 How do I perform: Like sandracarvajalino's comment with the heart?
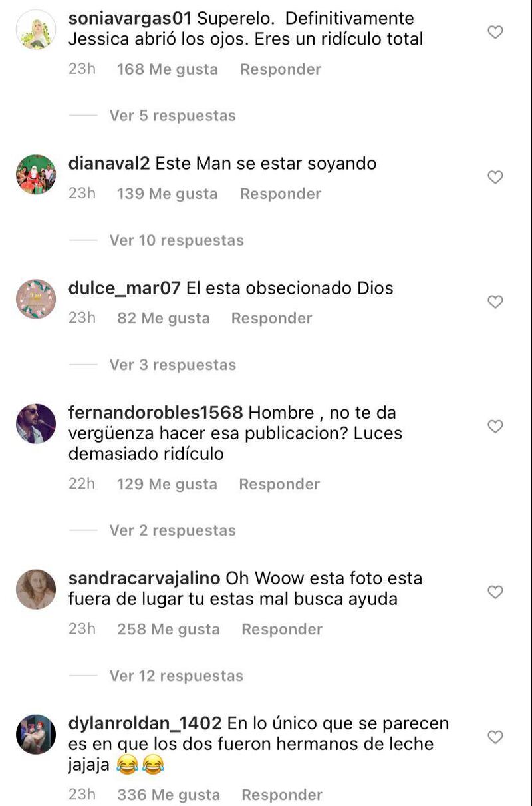coord(495,592)
